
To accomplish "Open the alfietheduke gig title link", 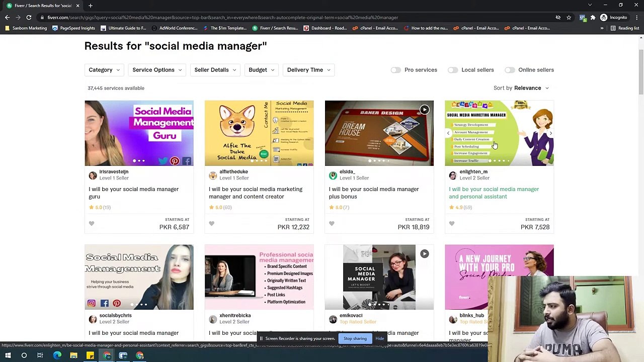I will (256, 193).
